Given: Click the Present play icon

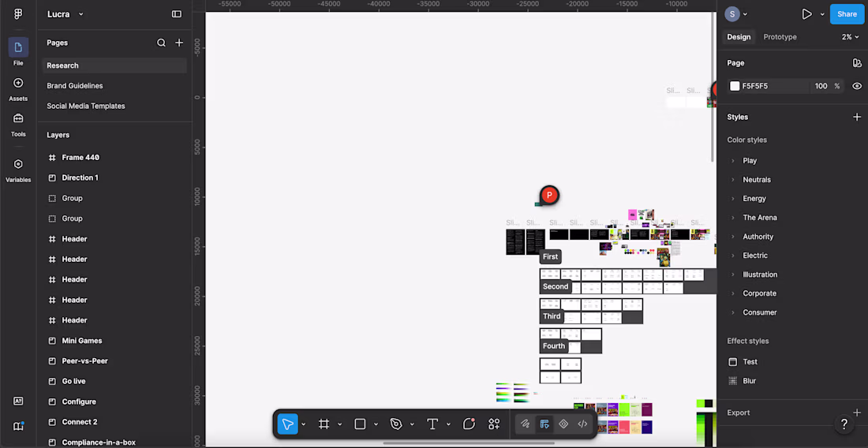Looking at the screenshot, I should click(806, 14).
